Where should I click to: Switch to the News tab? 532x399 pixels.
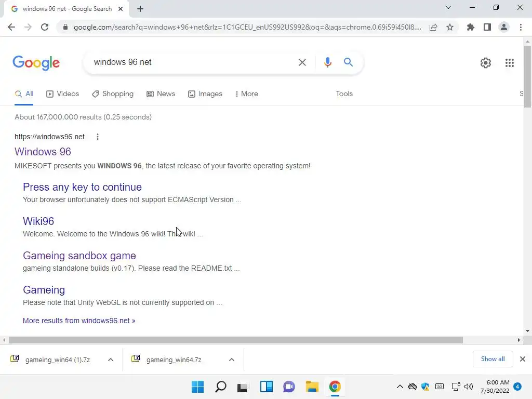click(161, 94)
